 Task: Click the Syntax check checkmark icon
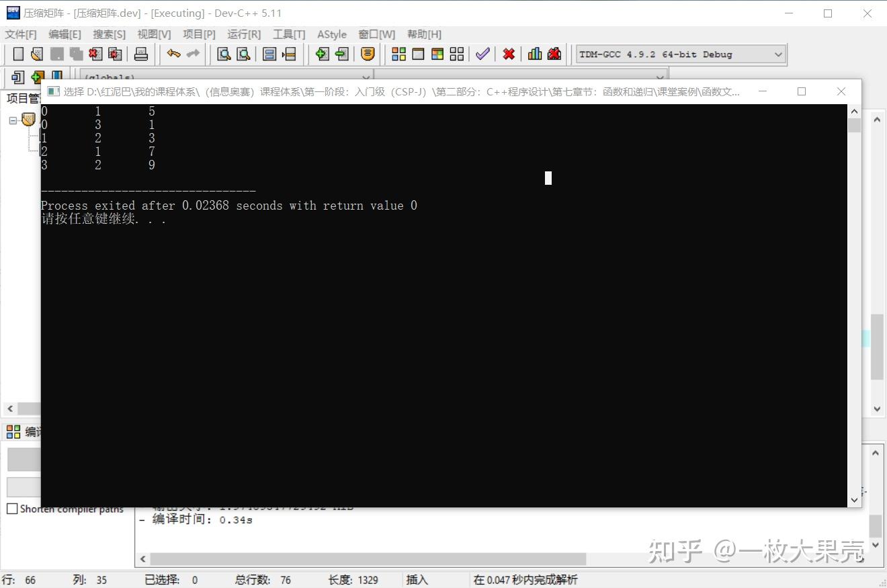482,54
